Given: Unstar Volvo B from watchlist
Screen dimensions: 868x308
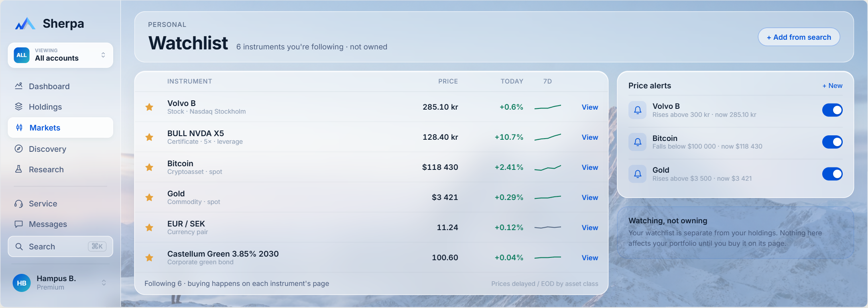Looking at the screenshot, I should tap(149, 107).
